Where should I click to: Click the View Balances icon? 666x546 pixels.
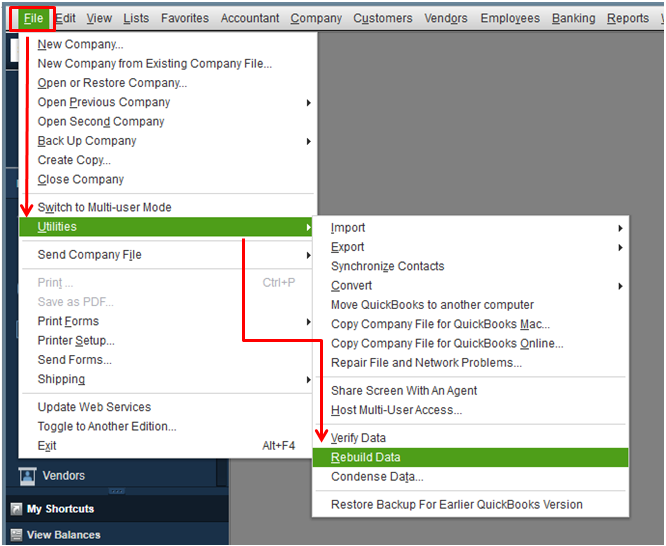coord(16,535)
